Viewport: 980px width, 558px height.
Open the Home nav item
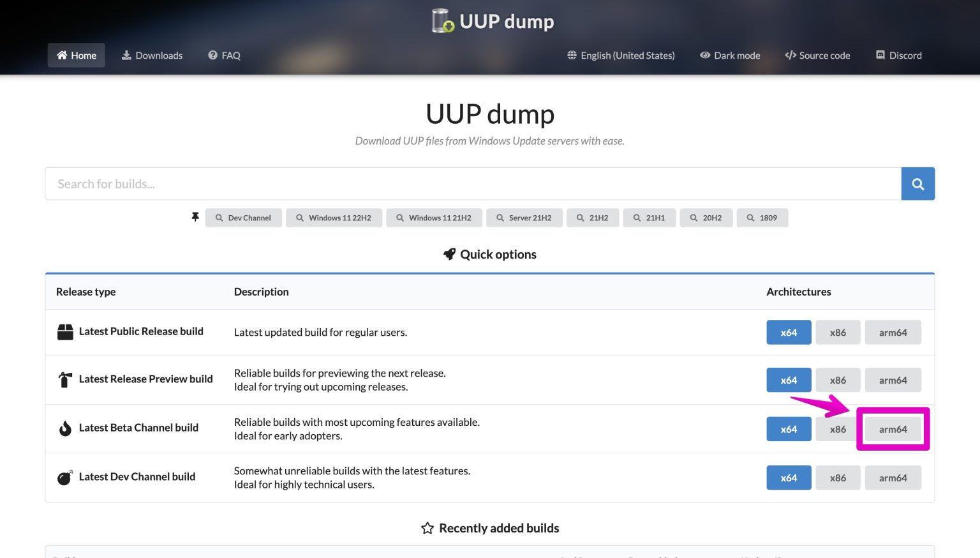click(77, 56)
